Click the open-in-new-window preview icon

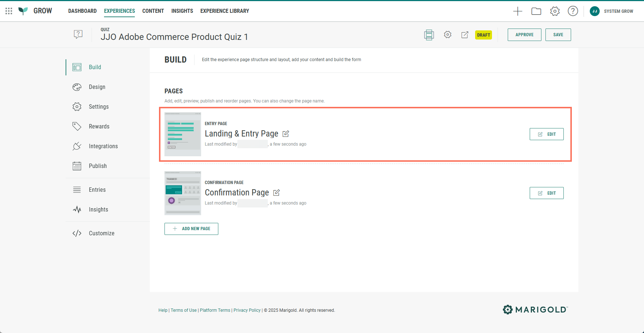pos(465,35)
